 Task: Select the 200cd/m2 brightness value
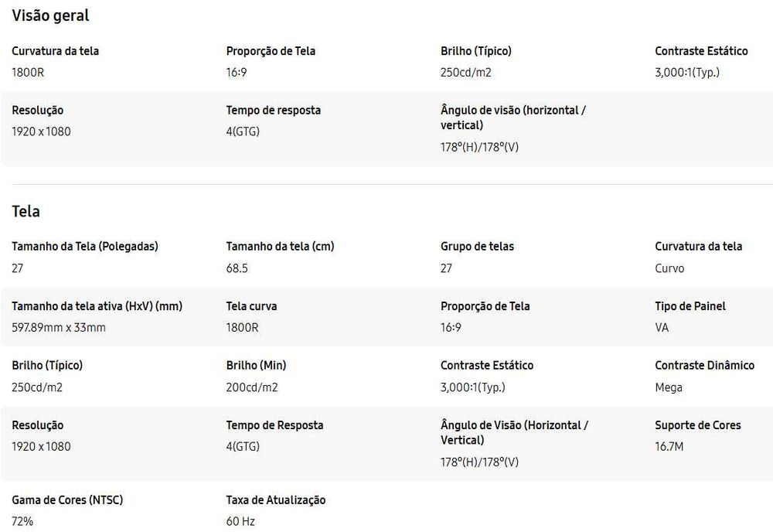[252, 387]
